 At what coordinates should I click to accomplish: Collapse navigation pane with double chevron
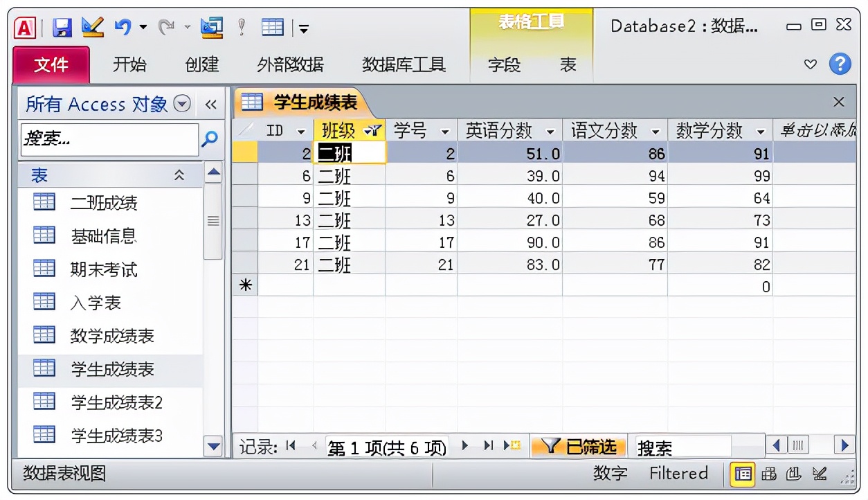[211, 105]
